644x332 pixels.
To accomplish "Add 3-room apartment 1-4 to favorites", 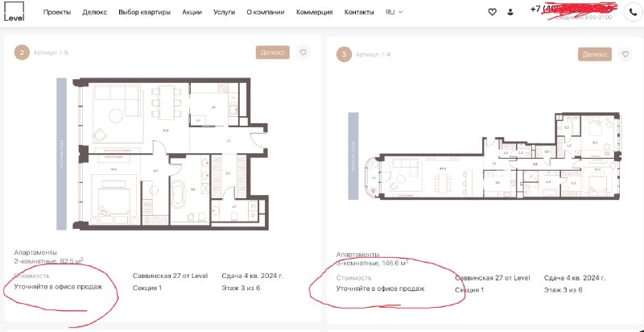I will point(625,54).
